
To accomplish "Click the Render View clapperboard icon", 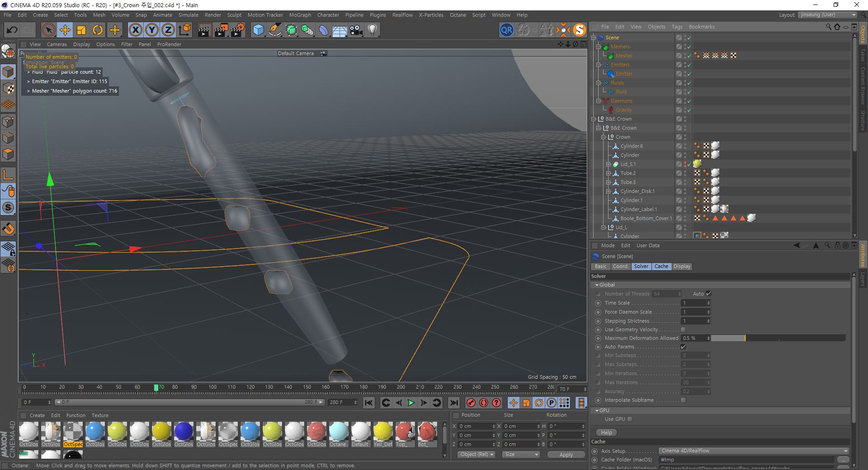I will [204, 30].
